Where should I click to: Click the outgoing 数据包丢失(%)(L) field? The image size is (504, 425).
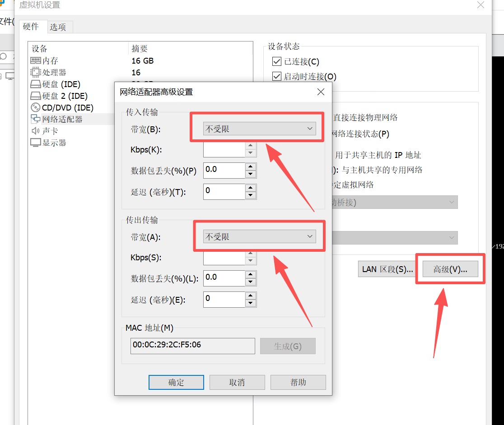pos(224,278)
